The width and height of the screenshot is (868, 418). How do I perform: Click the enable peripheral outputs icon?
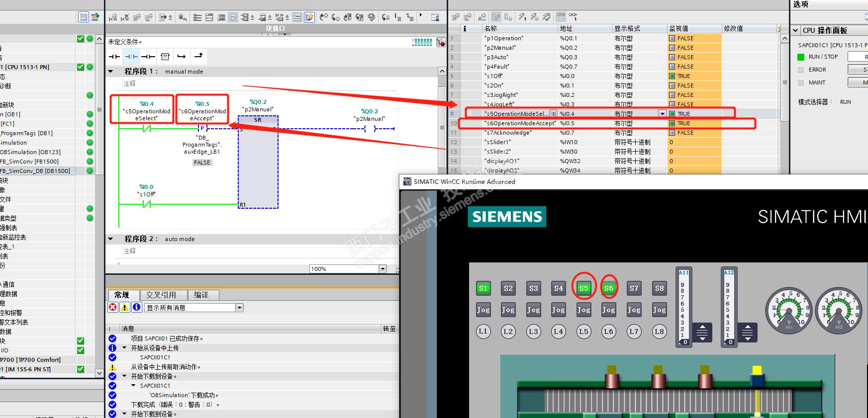(547, 17)
